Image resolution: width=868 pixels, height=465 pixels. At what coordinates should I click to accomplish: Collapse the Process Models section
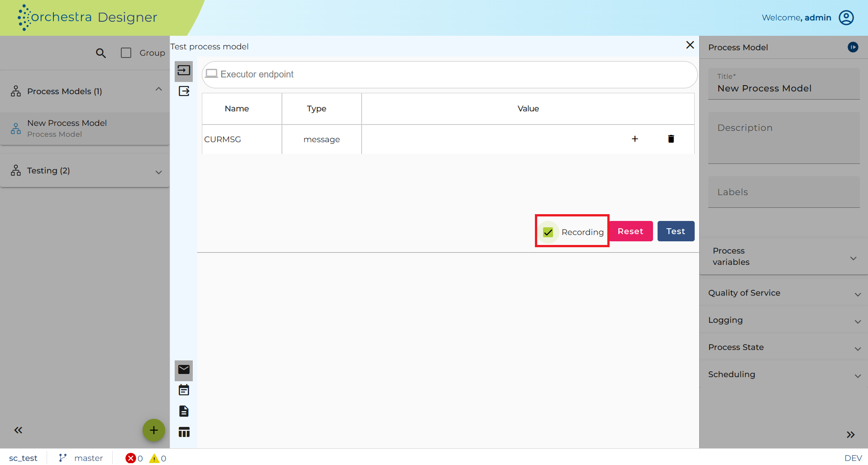[158, 90]
